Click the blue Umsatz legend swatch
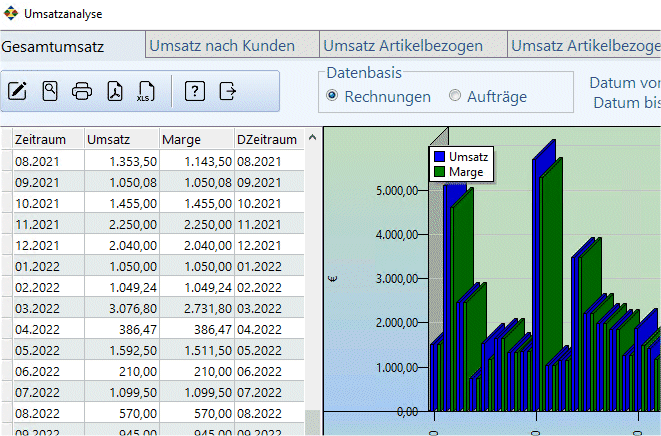Screen dimensions: 661x436 tap(439, 156)
